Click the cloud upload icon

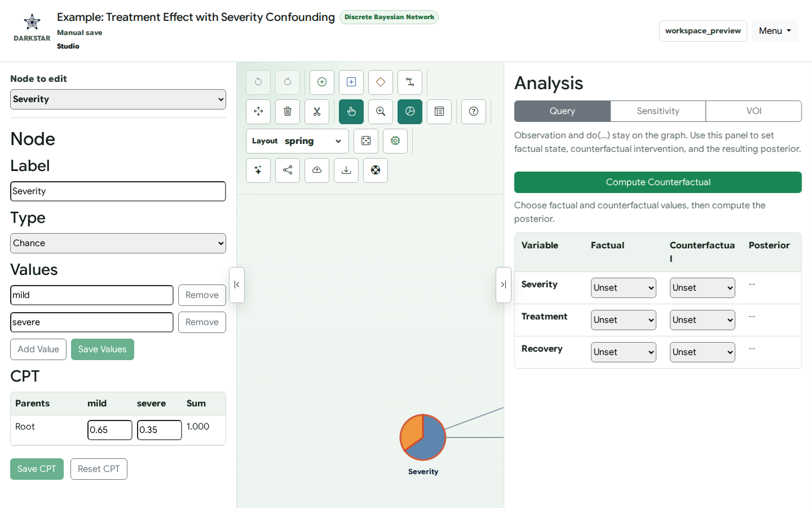[x=317, y=170]
